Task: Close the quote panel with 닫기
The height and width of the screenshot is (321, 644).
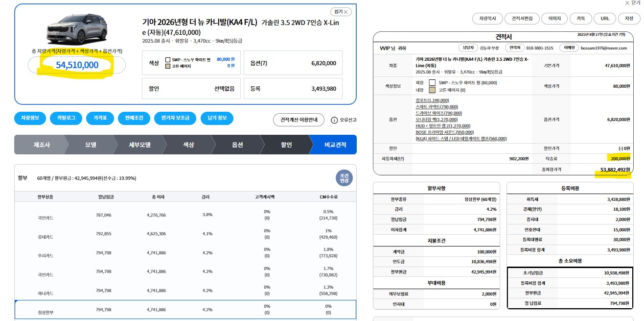Action: 632,3
